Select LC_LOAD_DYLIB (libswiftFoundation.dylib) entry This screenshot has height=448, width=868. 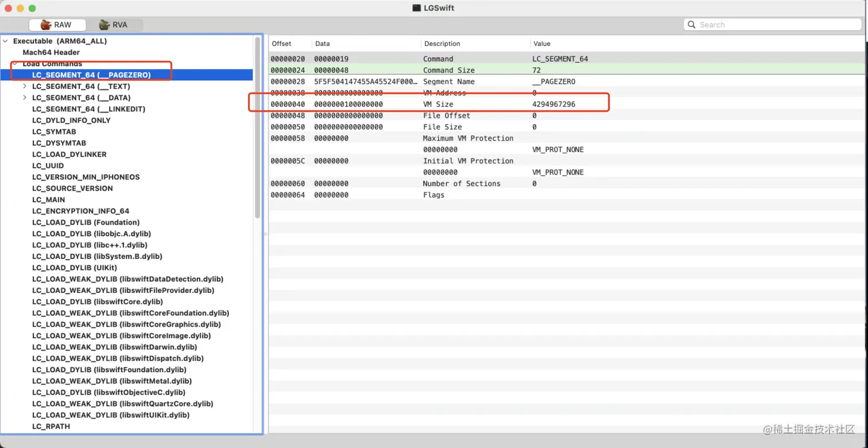tap(110, 370)
